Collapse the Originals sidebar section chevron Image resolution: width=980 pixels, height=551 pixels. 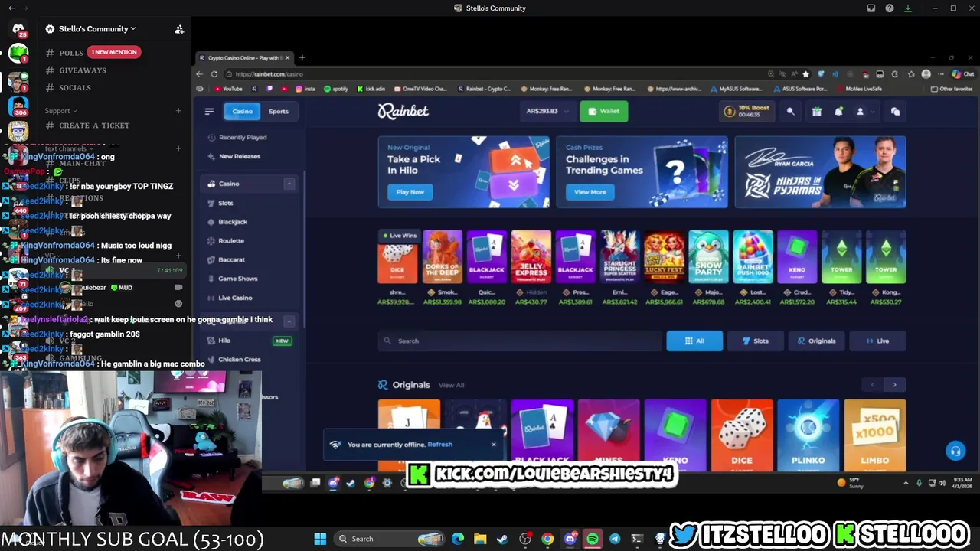(x=289, y=321)
